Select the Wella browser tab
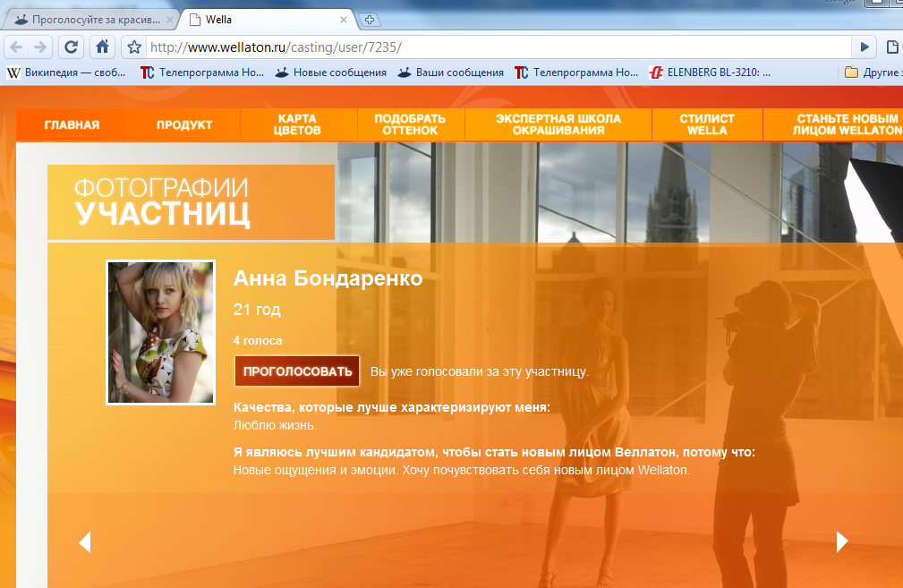 tap(266, 20)
